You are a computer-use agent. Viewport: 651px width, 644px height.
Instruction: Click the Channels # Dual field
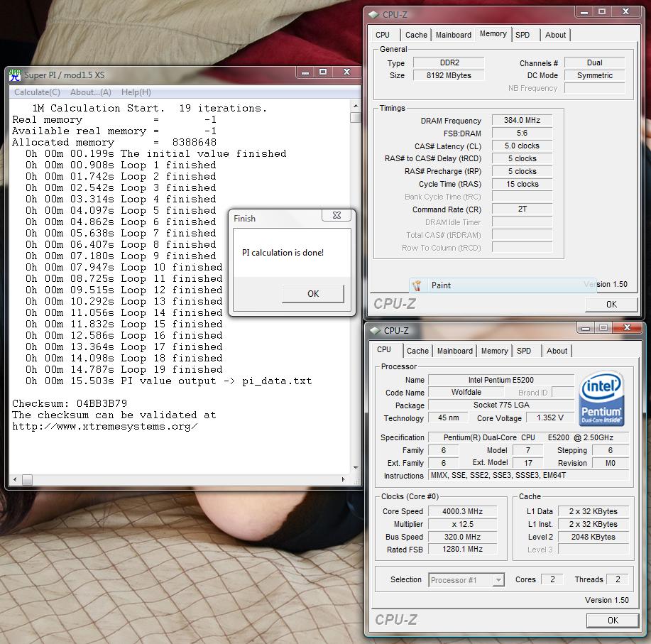[594, 62]
